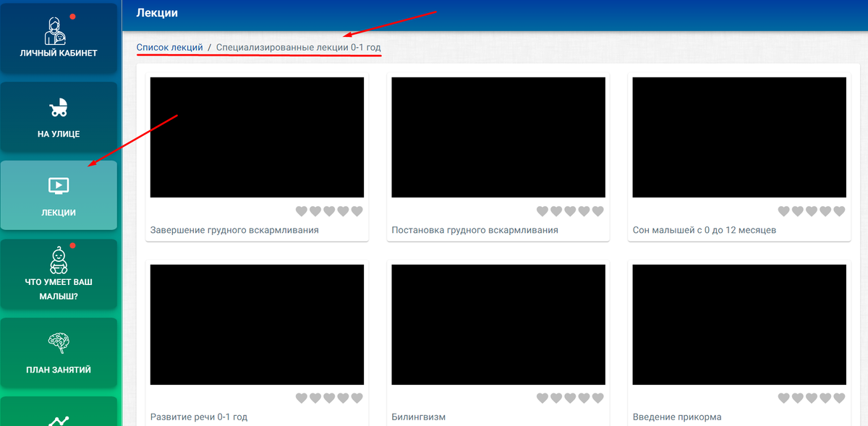
Task: Open lecture title Развитие речи 0-1 год
Action: [199, 417]
